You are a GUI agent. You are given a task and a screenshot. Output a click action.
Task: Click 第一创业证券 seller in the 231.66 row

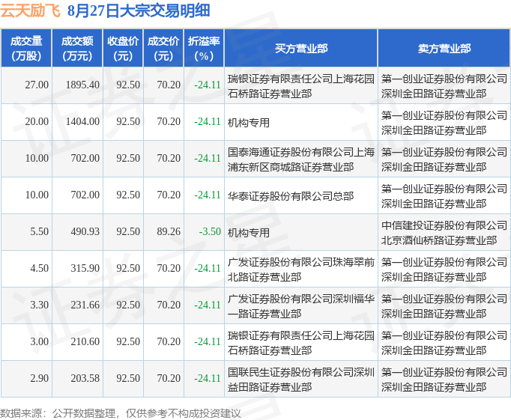pos(444,306)
